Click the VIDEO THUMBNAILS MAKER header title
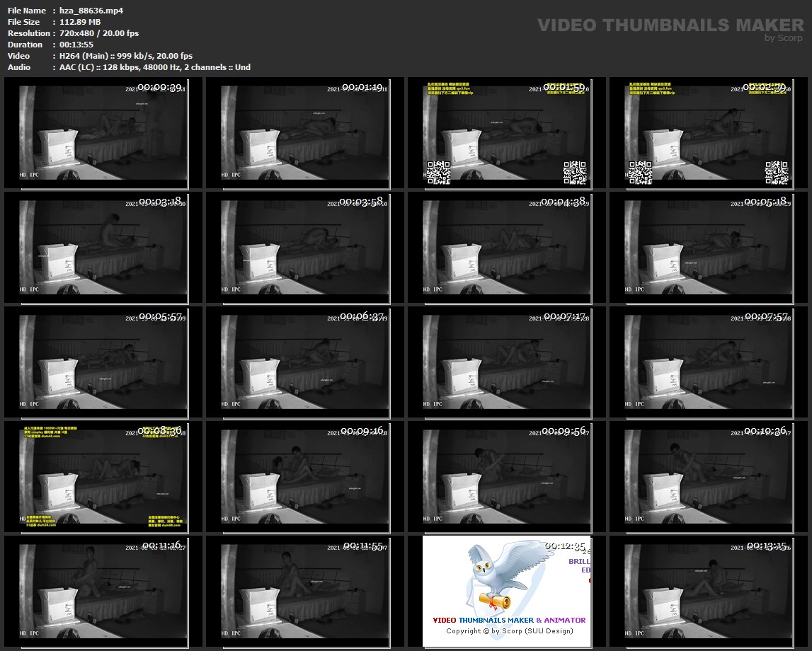 click(x=670, y=25)
